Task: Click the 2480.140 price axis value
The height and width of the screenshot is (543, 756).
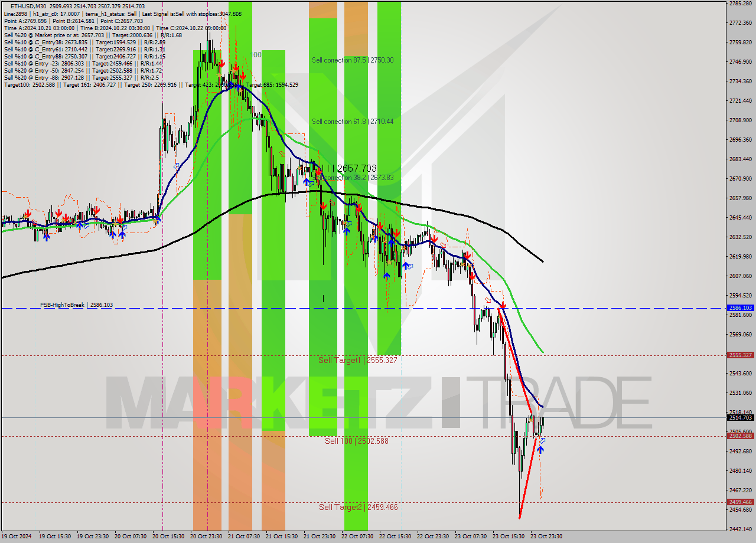Action: [x=741, y=471]
